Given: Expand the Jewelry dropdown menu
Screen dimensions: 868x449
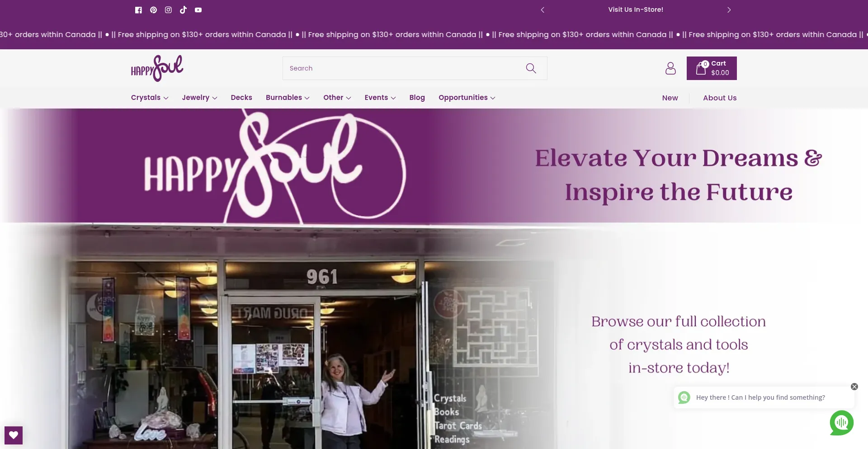Looking at the screenshot, I should point(199,98).
